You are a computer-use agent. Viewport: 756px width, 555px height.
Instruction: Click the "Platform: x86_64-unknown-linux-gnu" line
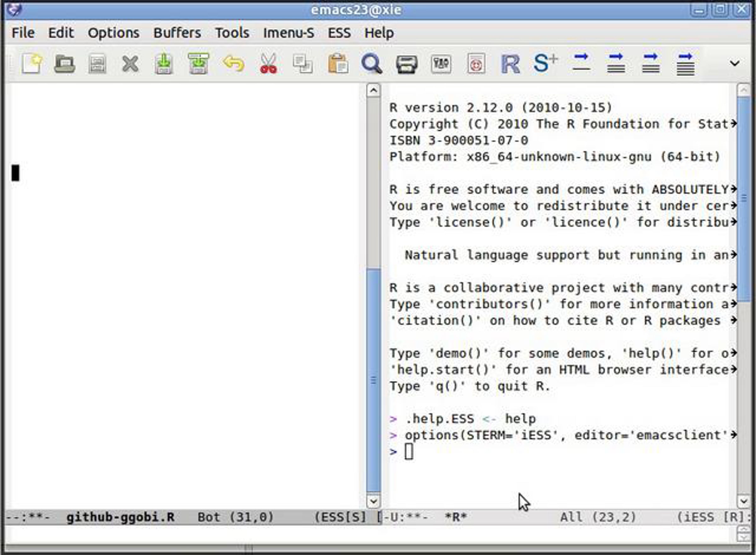tap(555, 157)
